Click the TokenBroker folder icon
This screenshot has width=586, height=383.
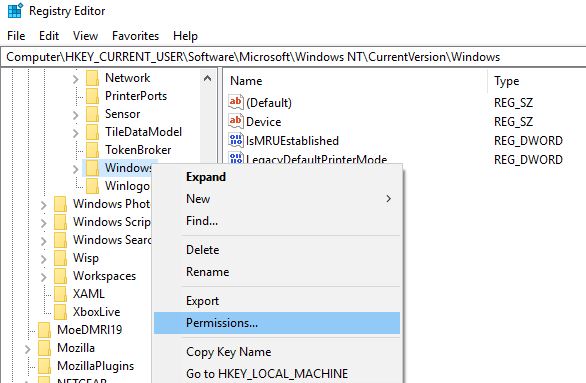pyautogui.click(x=92, y=149)
